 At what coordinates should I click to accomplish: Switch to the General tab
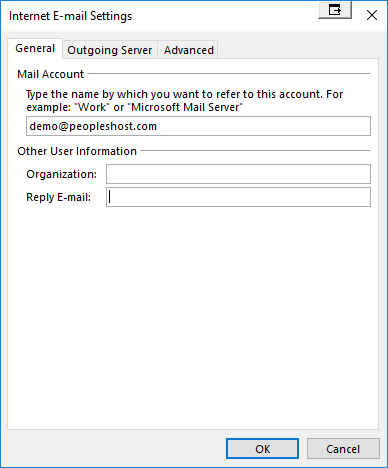point(35,49)
